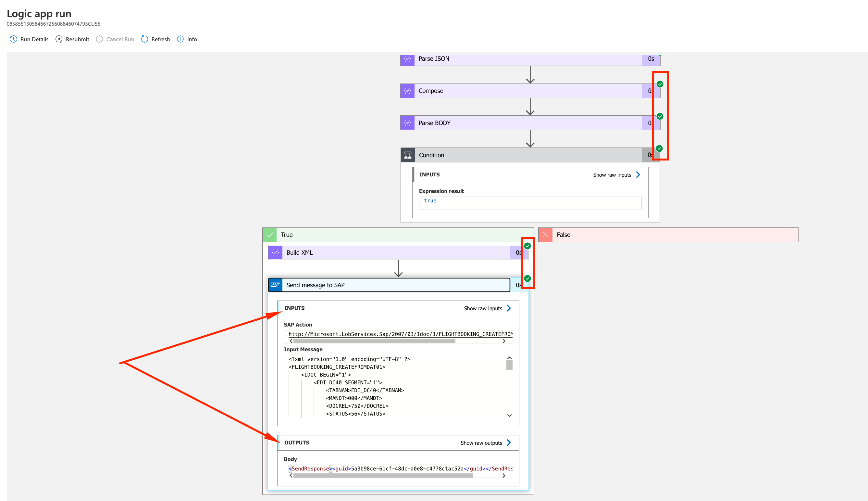Click the Condition action icon
Screen dimensions: 868x501
click(x=407, y=155)
